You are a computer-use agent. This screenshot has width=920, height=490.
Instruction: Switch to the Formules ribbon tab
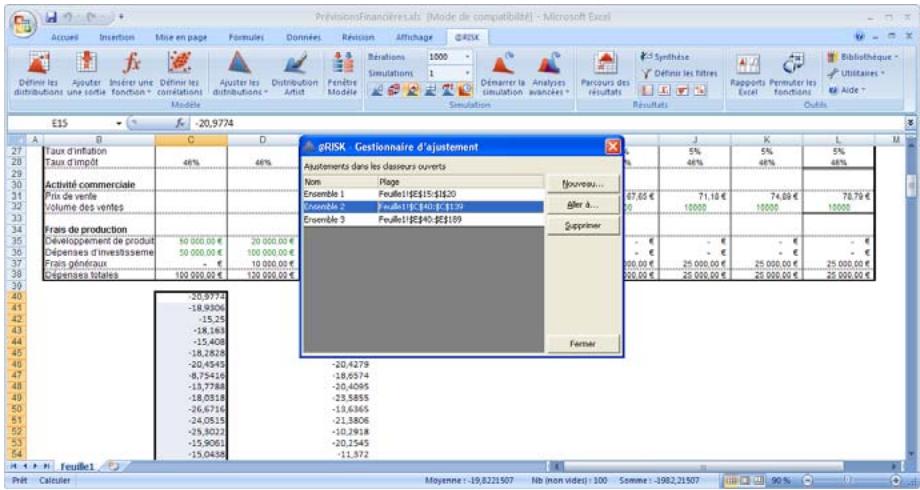[245, 36]
